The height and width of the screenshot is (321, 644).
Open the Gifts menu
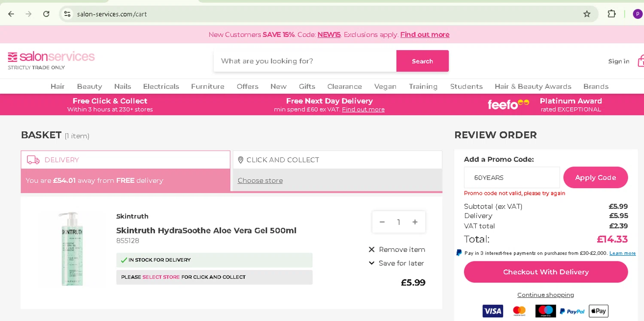(x=307, y=86)
